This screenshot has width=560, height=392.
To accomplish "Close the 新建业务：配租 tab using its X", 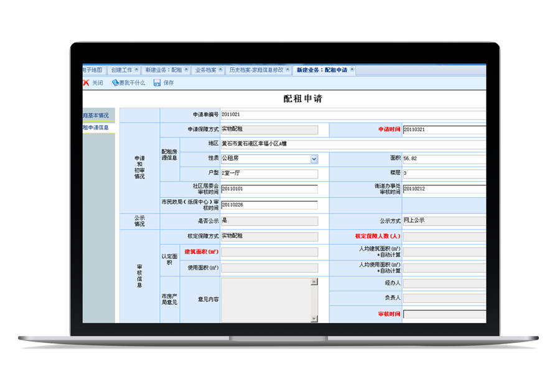I will [x=186, y=70].
